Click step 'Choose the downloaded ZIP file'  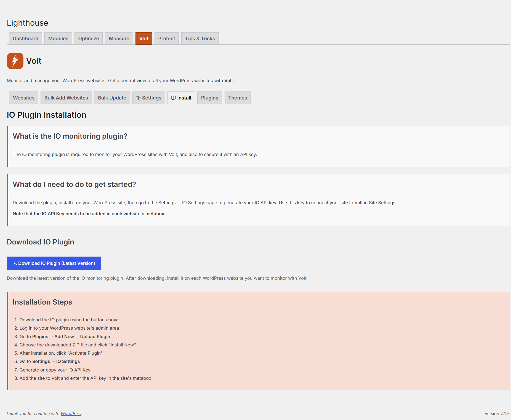78,345
